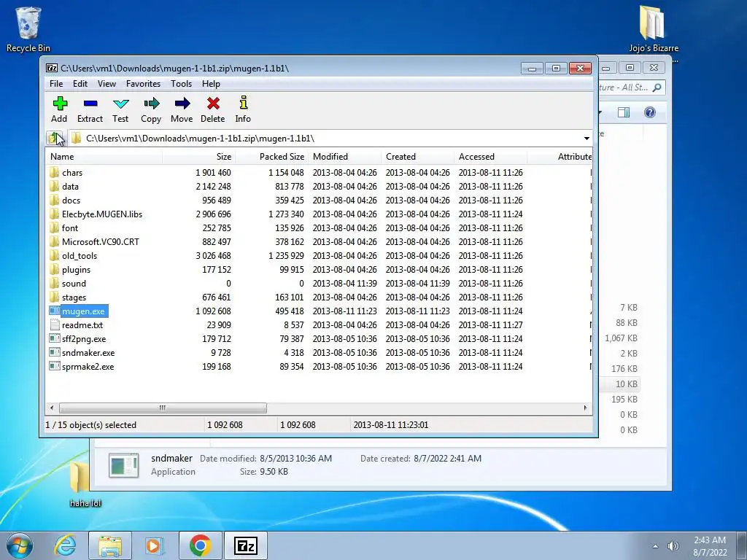747x560 pixels.
Task: Click the sff2png.exe file icon
Action: 54,338
